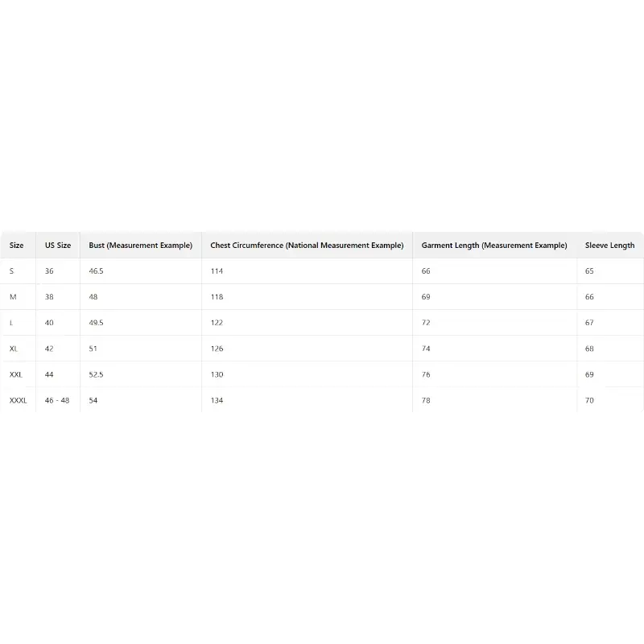Click the XXL size cell
The width and height of the screenshot is (644, 644).
point(16,374)
